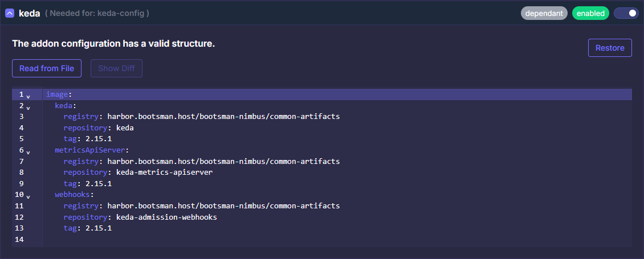Click the Needed for keda-config label
Screen dimensions: 644x259
point(97,13)
